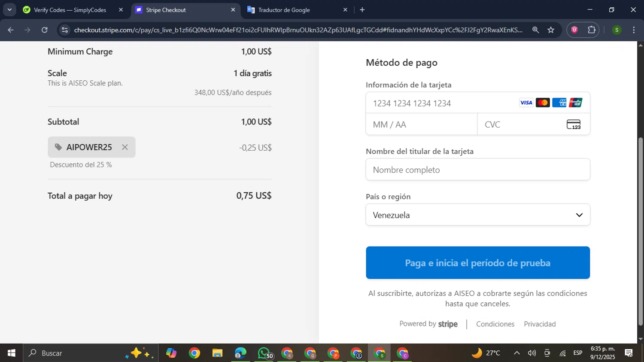Open a new browser tab
The height and width of the screenshot is (362, 644).
pyautogui.click(x=362, y=10)
